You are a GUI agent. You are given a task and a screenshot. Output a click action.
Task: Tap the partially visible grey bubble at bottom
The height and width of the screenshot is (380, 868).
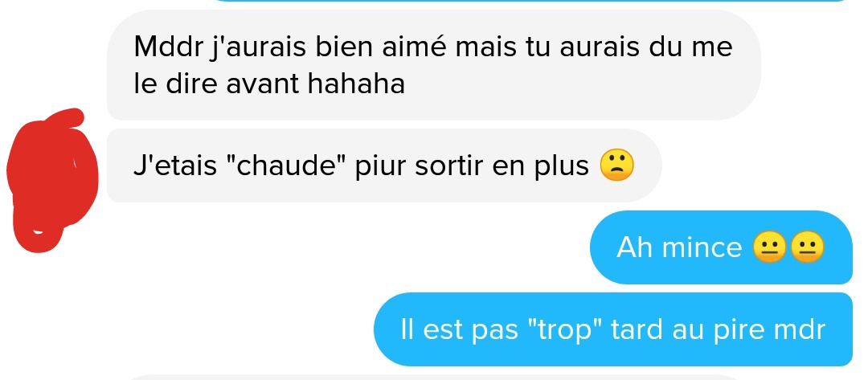(x=433, y=378)
